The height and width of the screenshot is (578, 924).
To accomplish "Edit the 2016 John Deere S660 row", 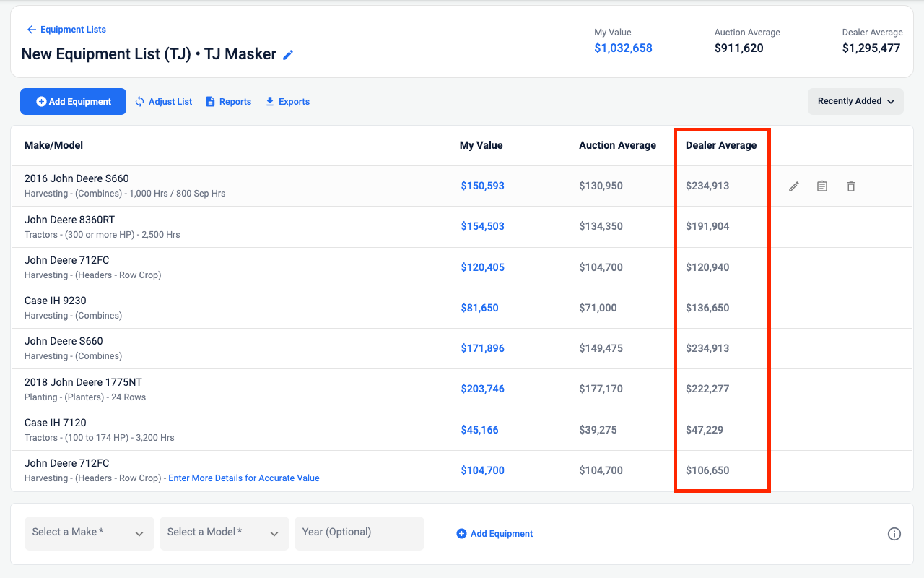I will coord(794,186).
